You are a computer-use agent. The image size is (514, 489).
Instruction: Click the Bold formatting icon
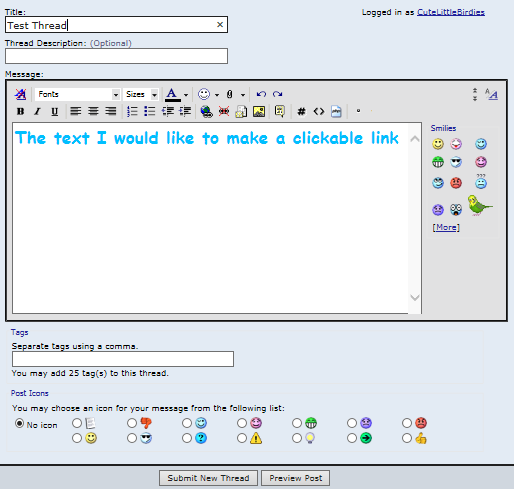pos(20,111)
